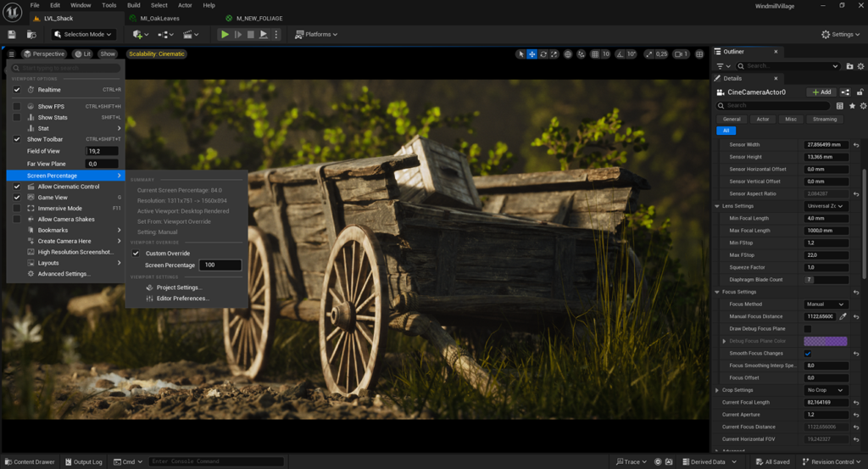Click the Outliner settings gear icon

[x=861, y=66]
